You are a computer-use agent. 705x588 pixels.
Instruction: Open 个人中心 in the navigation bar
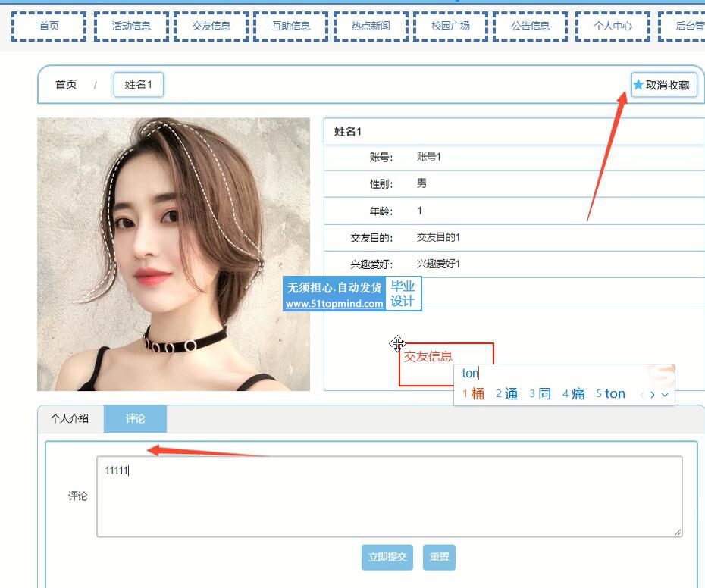(x=612, y=26)
